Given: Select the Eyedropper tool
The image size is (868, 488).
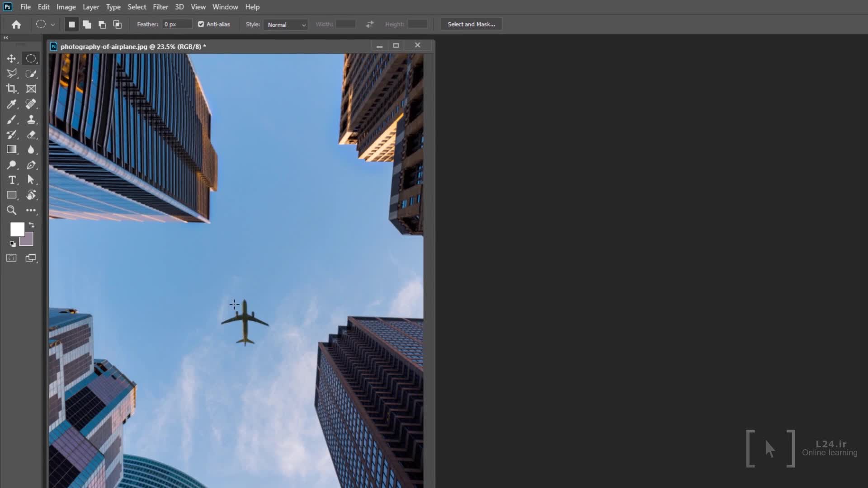Looking at the screenshot, I should coord(11,104).
